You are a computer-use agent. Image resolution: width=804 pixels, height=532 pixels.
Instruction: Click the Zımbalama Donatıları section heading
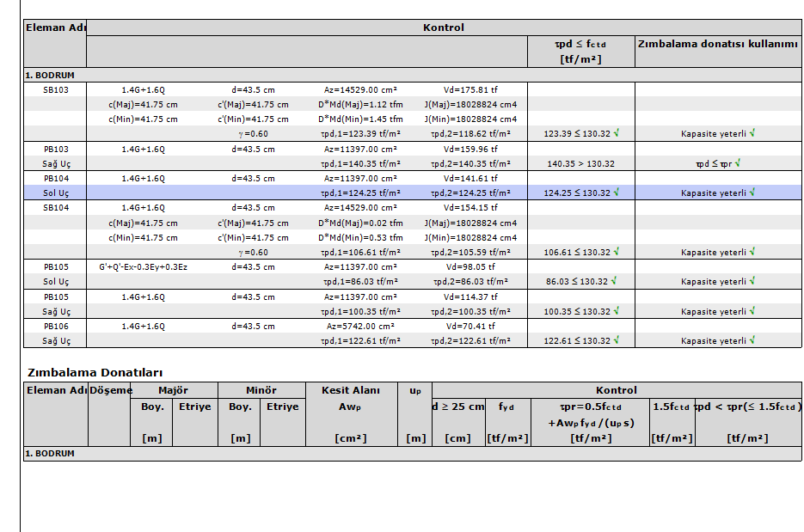point(95,372)
